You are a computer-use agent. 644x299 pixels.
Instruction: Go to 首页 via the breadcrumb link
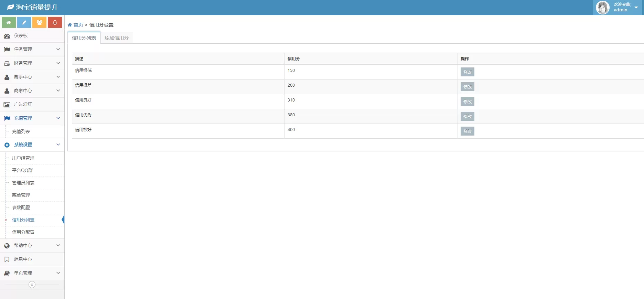click(78, 25)
